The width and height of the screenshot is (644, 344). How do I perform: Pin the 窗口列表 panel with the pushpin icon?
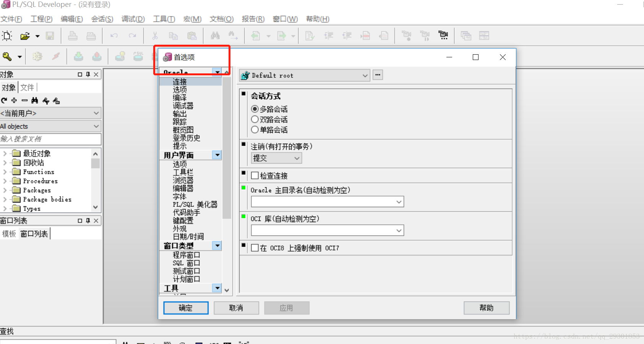pyautogui.click(x=88, y=221)
